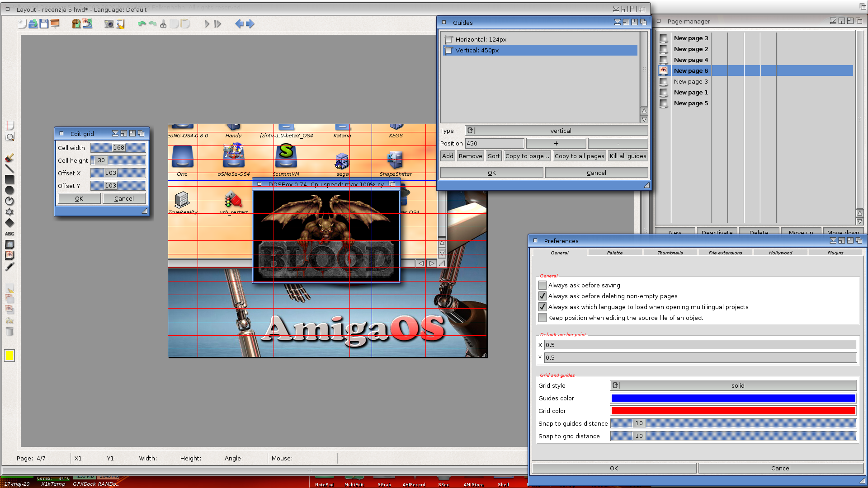Select the General preferences tab
The image size is (868, 488).
560,253
